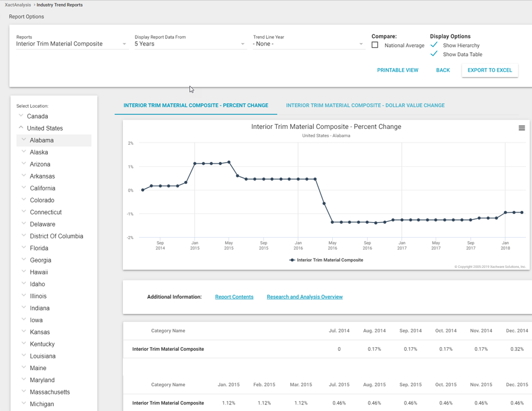
Task: Toggle Interior Trim Material Composite legend marker
Action: pyautogui.click(x=293, y=260)
